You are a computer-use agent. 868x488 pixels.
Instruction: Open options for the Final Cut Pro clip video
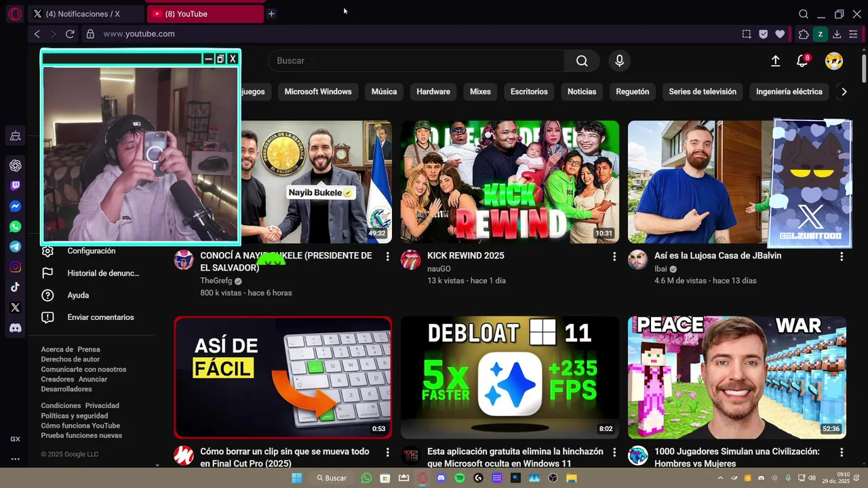coord(388,452)
